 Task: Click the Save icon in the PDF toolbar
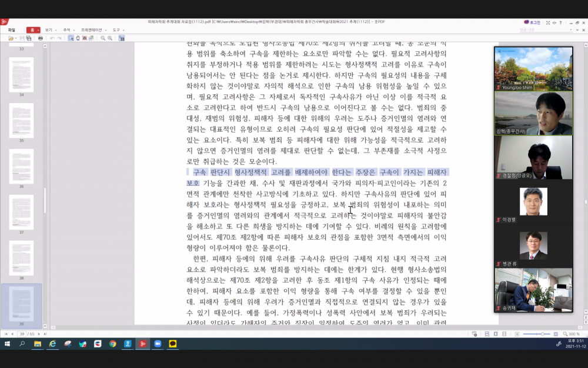[x=22, y=38]
